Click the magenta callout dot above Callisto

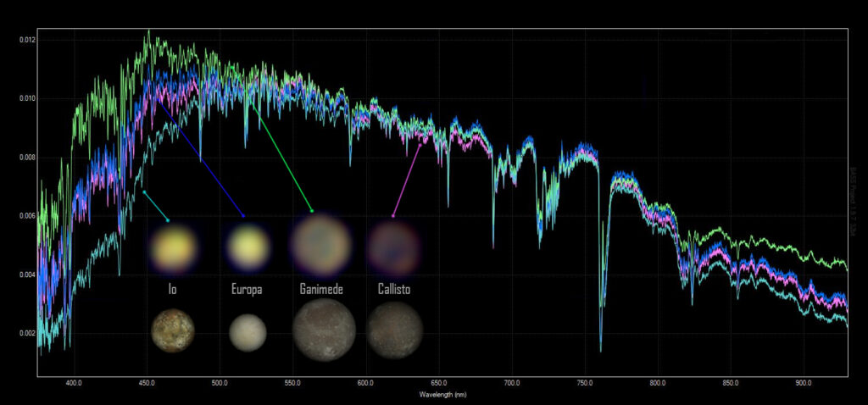(x=392, y=215)
